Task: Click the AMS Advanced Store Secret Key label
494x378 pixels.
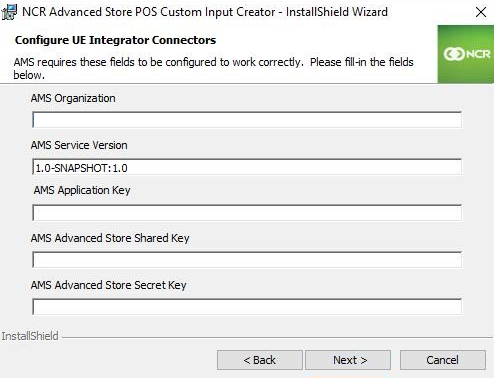Action: [108, 285]
